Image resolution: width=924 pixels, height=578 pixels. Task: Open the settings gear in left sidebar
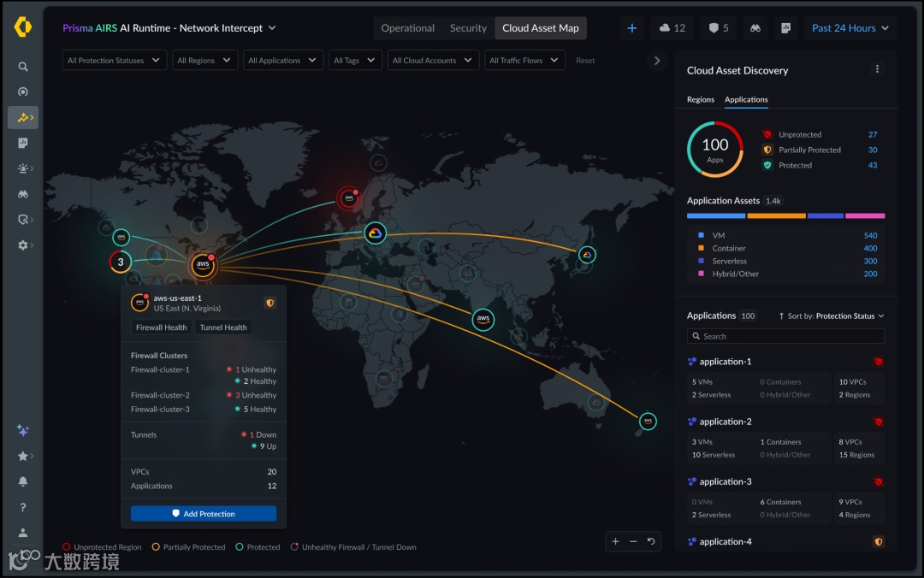(23, 245)
